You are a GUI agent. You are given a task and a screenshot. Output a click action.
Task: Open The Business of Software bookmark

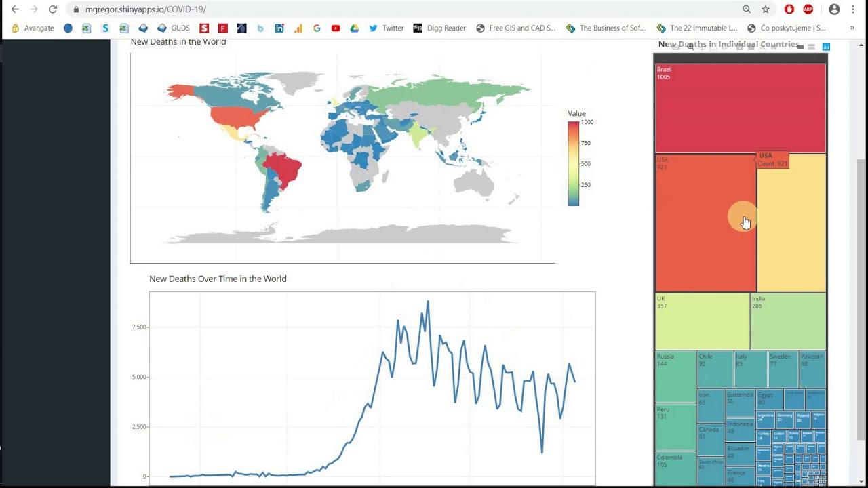tap(606, 28)
